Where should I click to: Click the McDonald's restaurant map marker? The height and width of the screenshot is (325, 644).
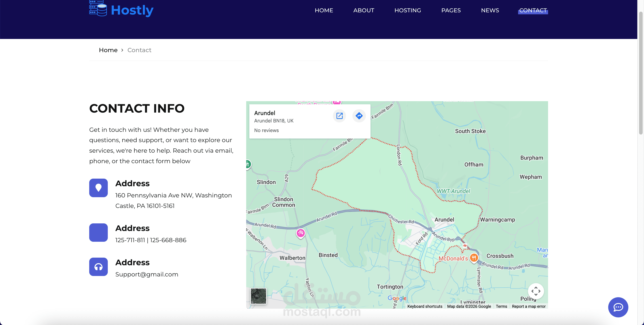pyautogui.click(x=474, y=258)
